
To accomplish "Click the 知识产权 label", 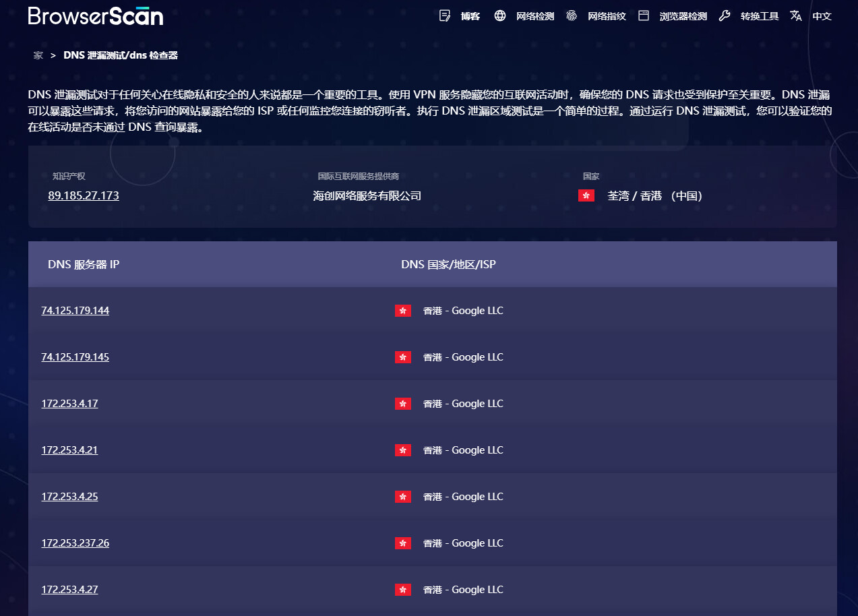I will (x=69, y=177).
